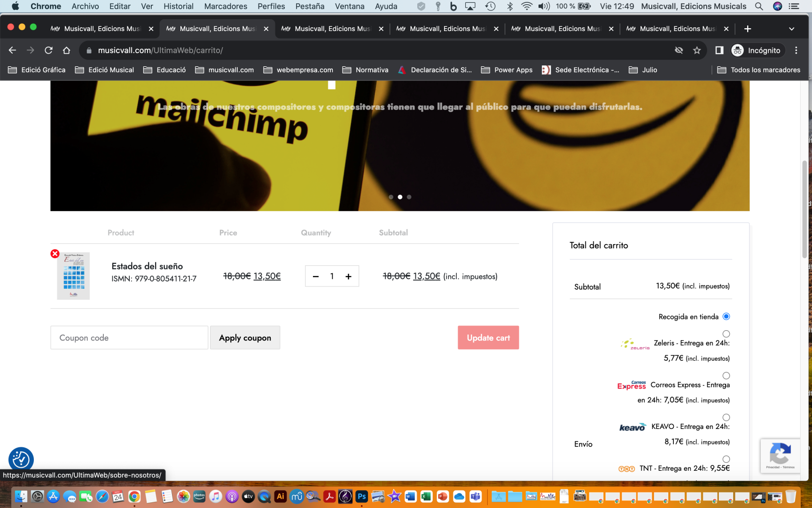This screenshot has width=812, height=508.
Task: Select TNT 24h delivery radio
Action: pyautogui.click(x=726, y=459)
